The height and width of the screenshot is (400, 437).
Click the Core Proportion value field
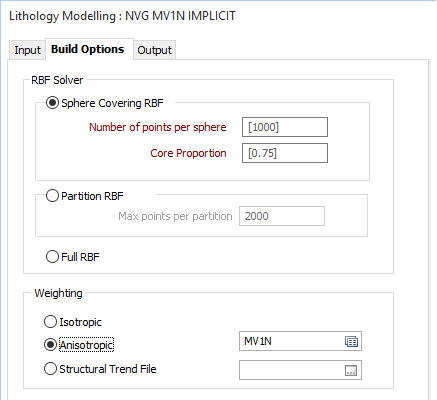click(x=285, y=153)
